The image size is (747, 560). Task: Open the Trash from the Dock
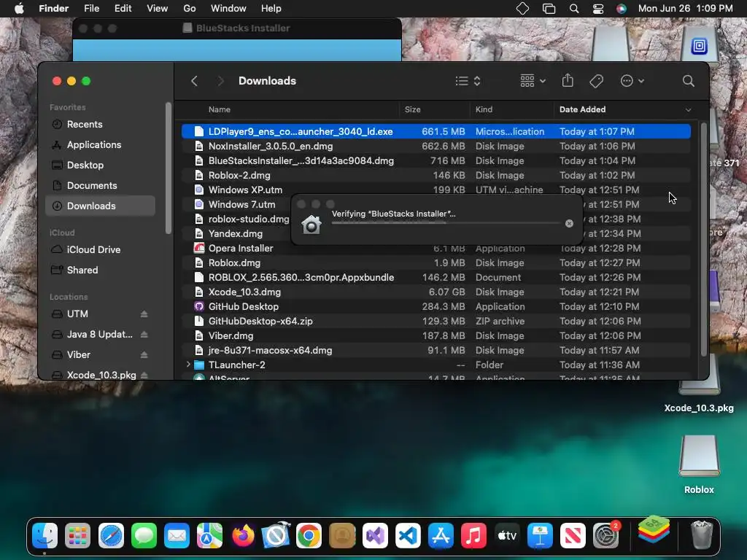701,534
